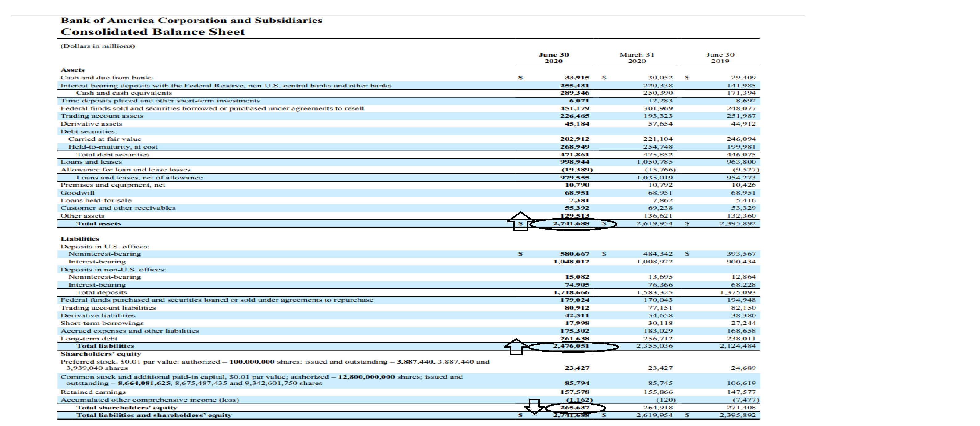This screenshot has width=980, height=426.
Task: Click the down arrow beside Total shareholders' equity
Action: click(x=535, y=406)
